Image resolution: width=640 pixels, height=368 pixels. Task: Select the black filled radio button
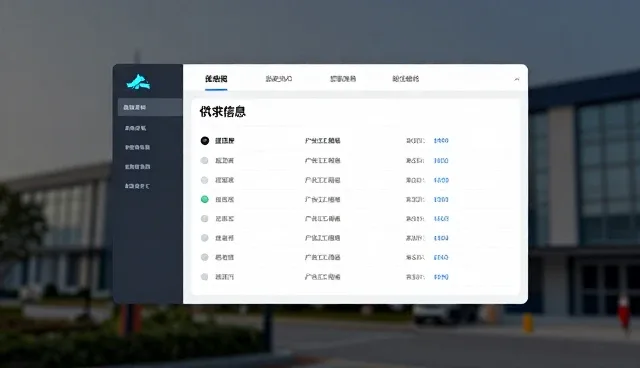(205, 141)
